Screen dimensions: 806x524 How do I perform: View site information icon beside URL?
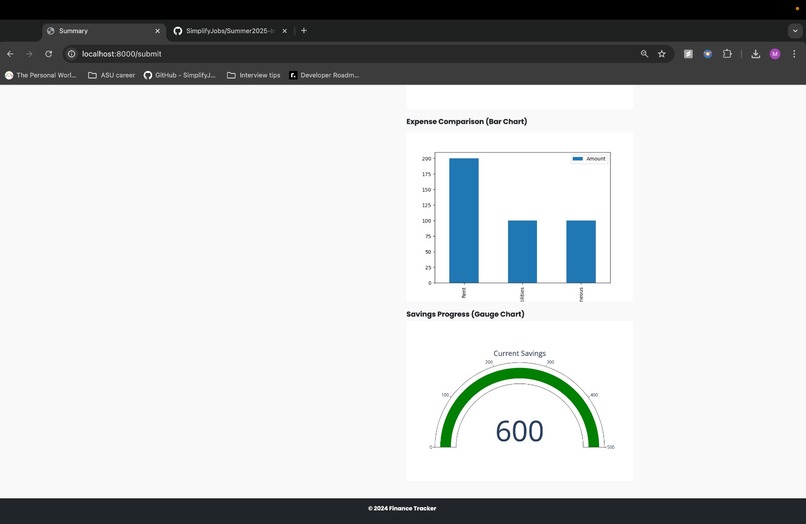click(x=72, y=54)
